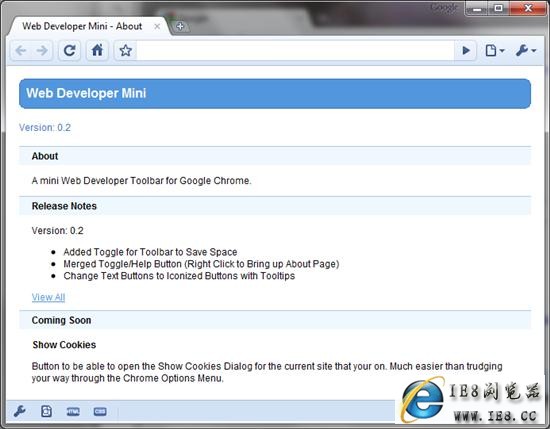Click the Web Developer Mini header banner
Screen dimensions: 550x429
(275, 94)
